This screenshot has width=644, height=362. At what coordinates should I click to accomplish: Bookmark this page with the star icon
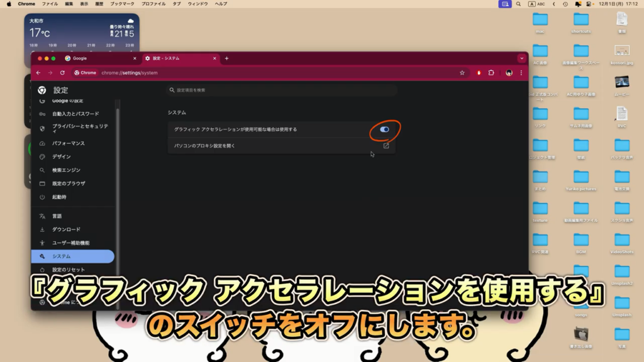click(x=462, y=73)
